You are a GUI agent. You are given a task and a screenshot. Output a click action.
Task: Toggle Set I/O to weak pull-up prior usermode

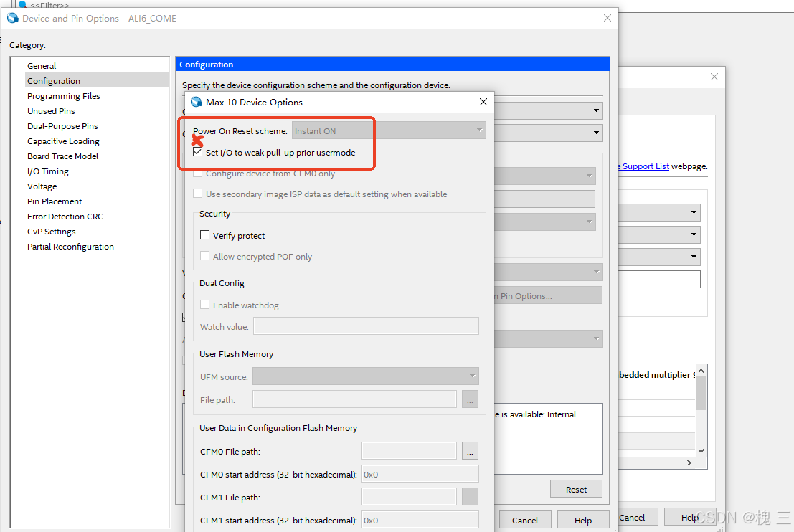197,152
